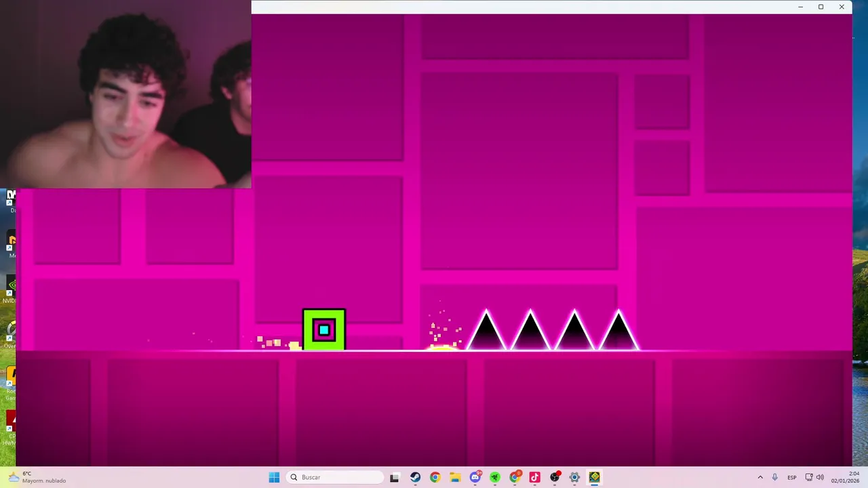The height and width of the screenshot is (488, 868).
Task: Click the green cube player in game
Action: [324, 330]
